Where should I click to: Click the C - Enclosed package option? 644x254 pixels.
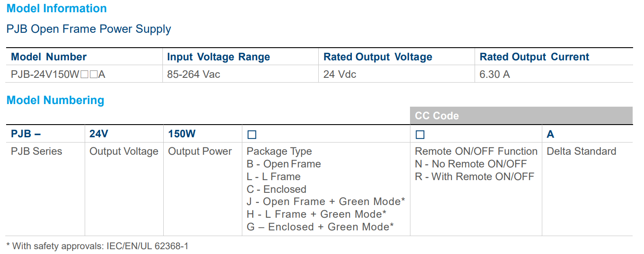pos(276,189)
